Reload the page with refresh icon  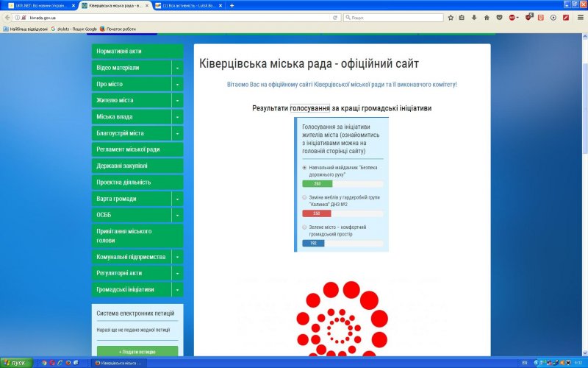tap(335, 17)
